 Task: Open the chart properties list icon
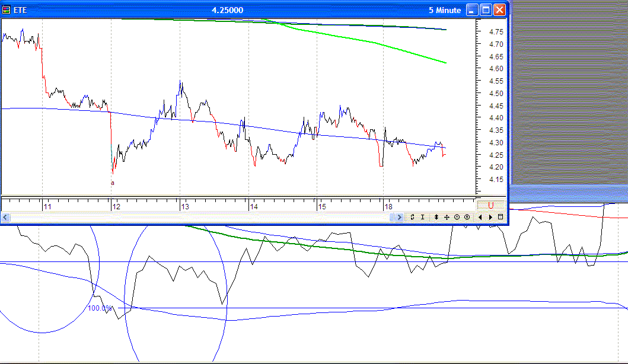(x=501, y=217)
